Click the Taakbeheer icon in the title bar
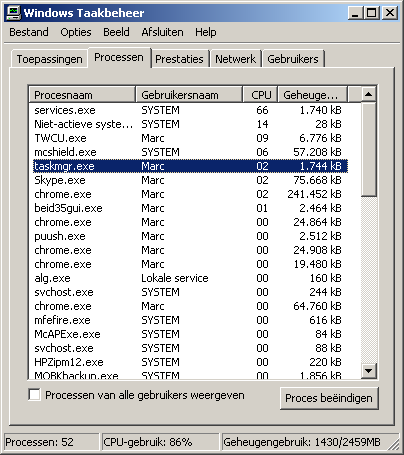Screen dimensions: 404x455 click(x=14, y=13)
